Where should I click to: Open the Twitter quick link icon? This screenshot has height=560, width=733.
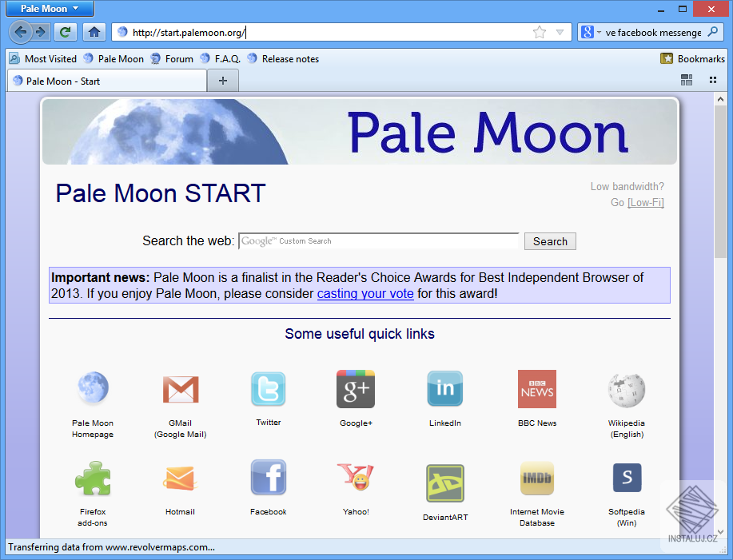[x=268, y=389]
